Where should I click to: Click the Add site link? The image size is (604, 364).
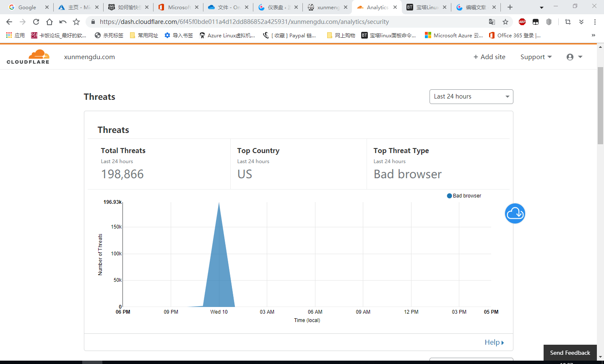pos(489,57)
